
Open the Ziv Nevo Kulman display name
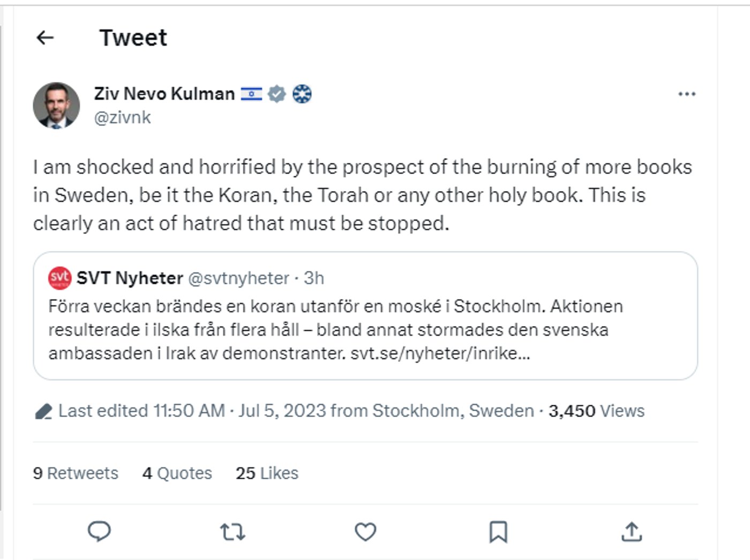164,94
